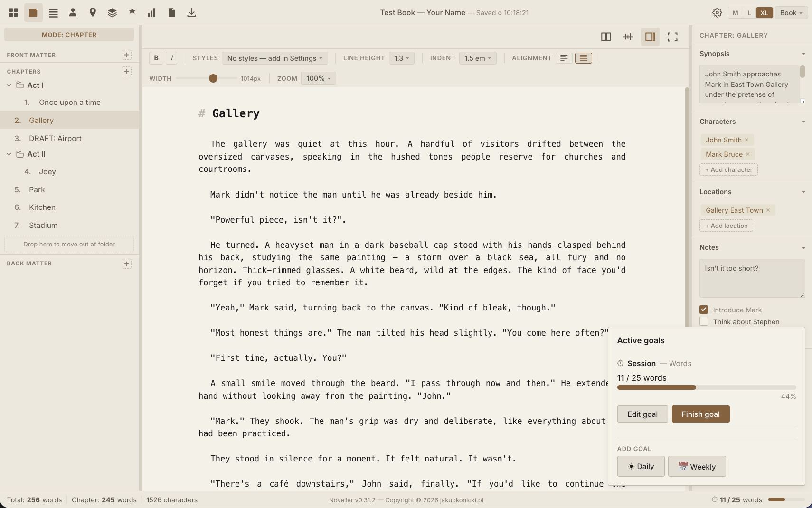Uncheck the Introduce Mark task
The image size is (812, 508).
pyautogui.click(x=704, y=310)
